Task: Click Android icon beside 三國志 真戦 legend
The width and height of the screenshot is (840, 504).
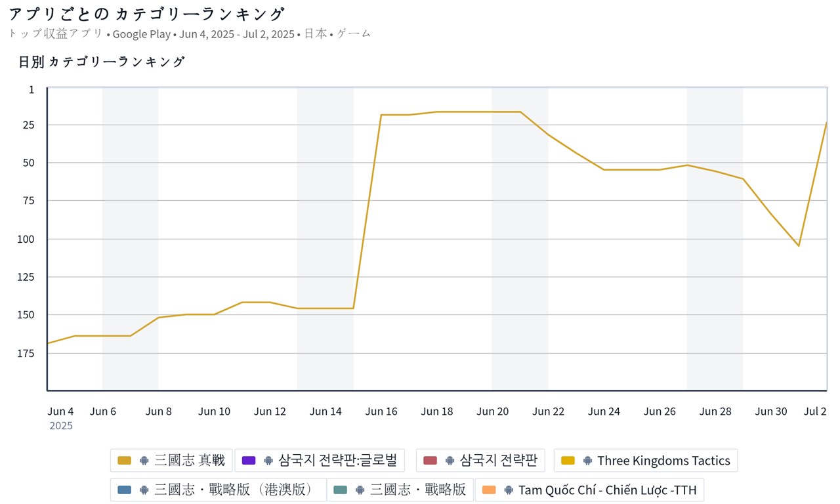Action: pyautogui.click(x=144, y=461)
